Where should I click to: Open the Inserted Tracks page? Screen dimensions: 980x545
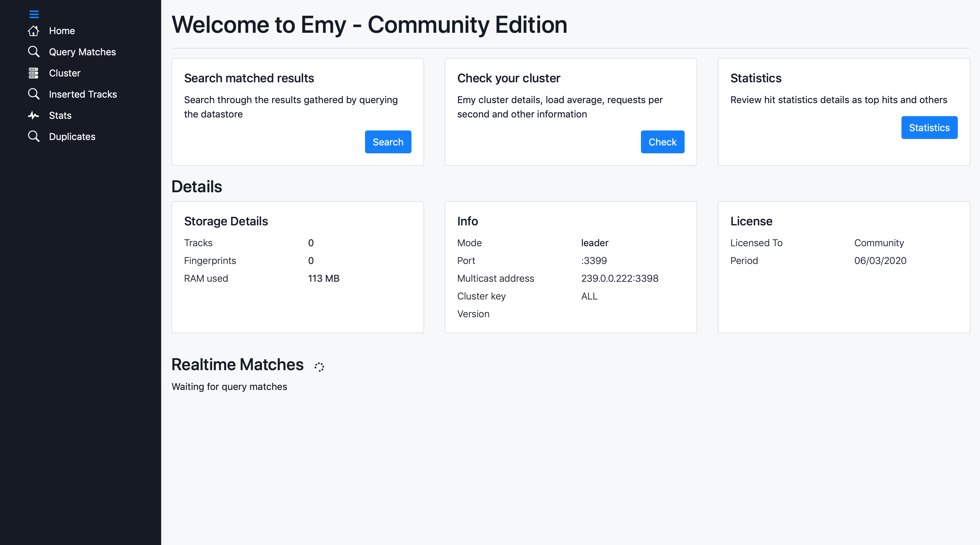pyautogui.click(x=83, y=94)
